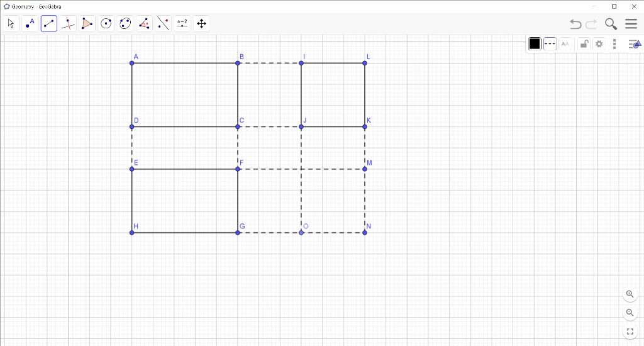The height and width of the screenshot is (346, 644).
Task: Select the Perpendicular Line tool
Action: pyautogui.click(x=68, y=23)
